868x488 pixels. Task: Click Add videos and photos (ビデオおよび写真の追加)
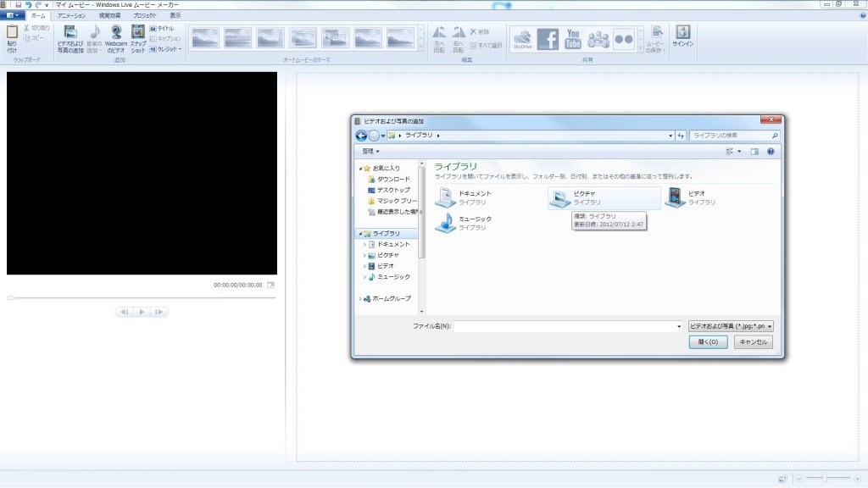[70, 39]
